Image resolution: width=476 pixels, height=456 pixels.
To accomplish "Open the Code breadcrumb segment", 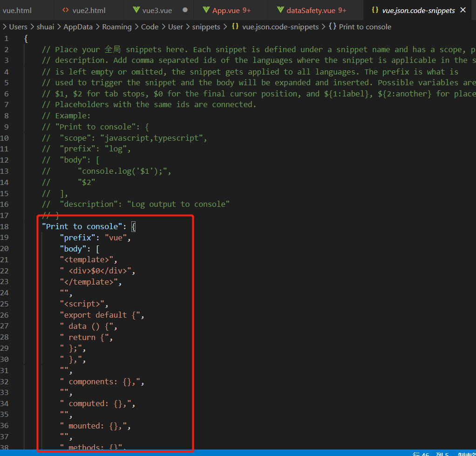I will tap(150, 27).
